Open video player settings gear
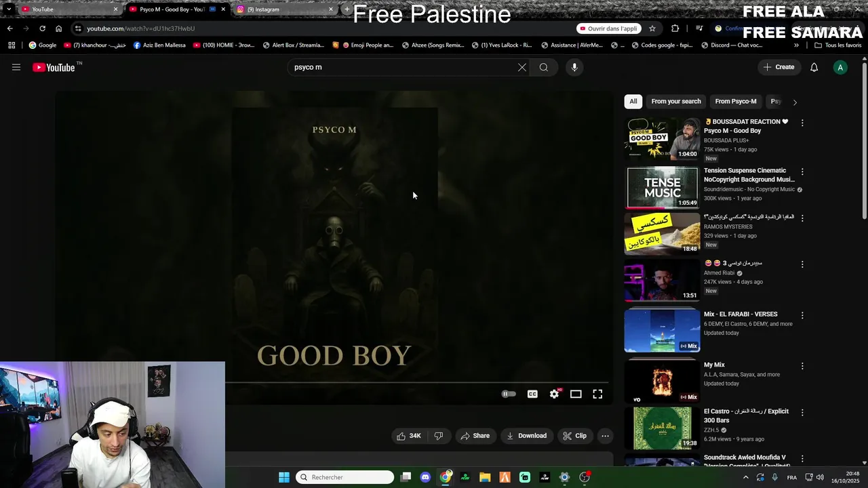Viewport: 868px width, 488px height. pos(555,394)
